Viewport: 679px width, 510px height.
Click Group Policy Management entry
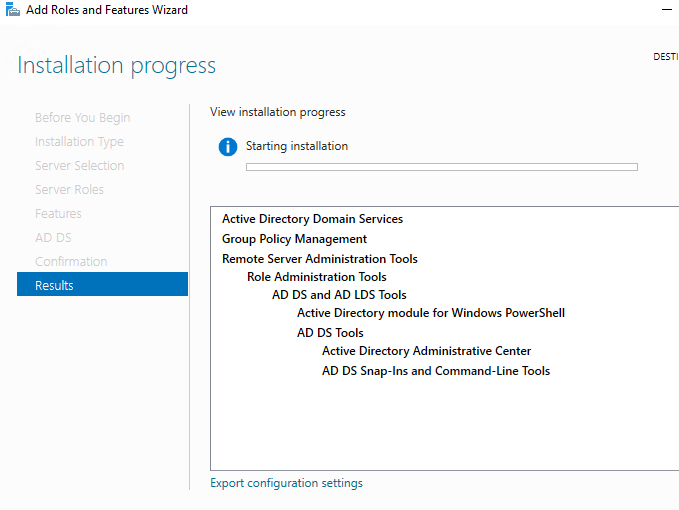pos(294,239)
